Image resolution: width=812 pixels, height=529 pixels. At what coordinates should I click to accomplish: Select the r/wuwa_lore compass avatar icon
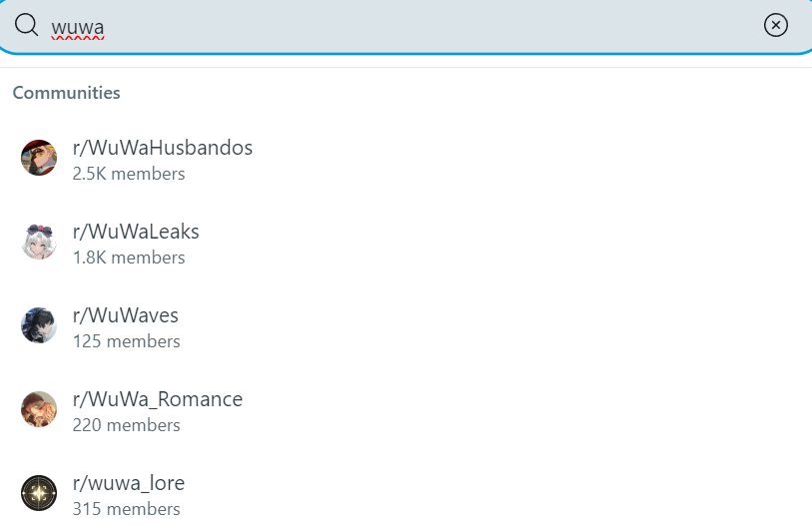click(39, 493)
